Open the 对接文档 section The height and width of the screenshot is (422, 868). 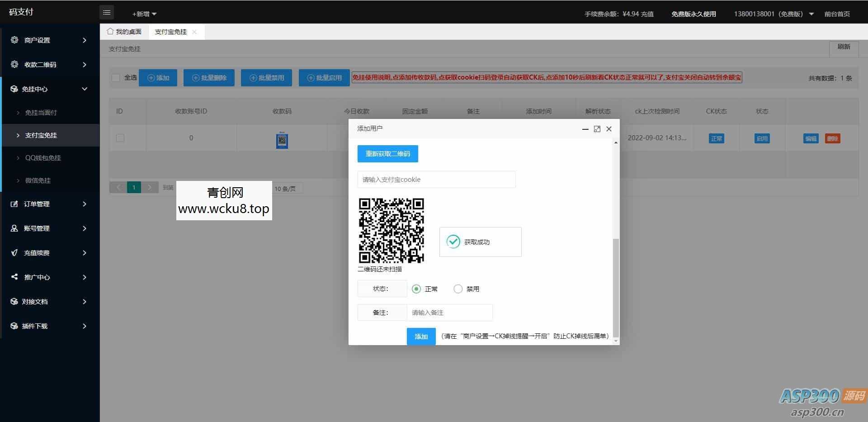click(x=37, y=301)
